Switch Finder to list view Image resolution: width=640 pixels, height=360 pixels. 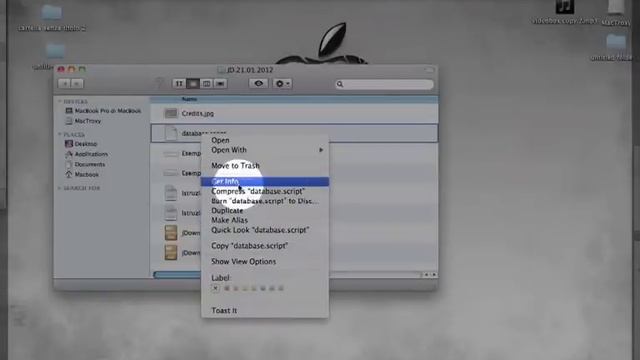pyautogui.click(x=193, y=84)
